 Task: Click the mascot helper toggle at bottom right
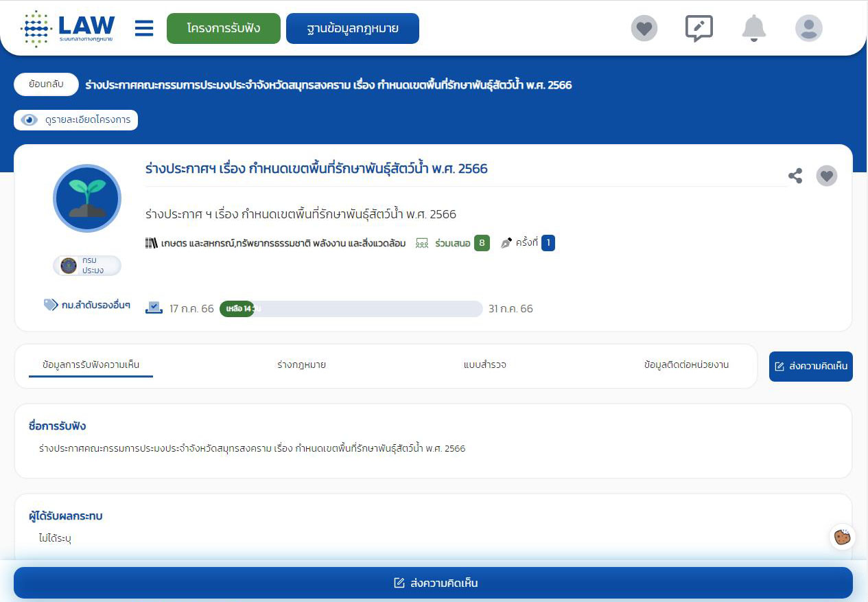(x=841, y=537)
